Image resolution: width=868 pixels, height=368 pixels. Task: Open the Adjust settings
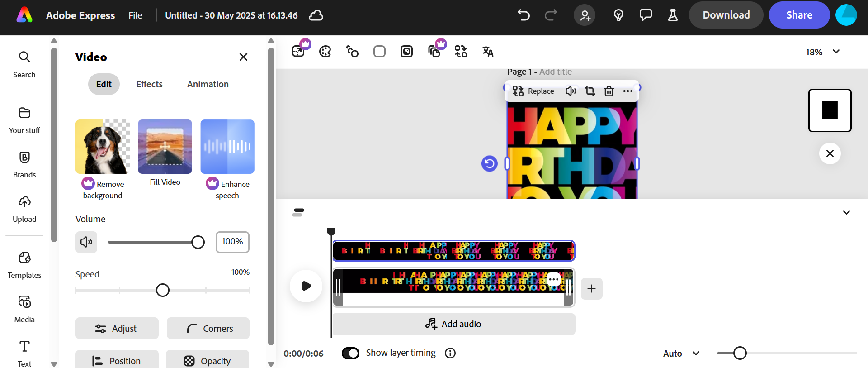[117, 328]
